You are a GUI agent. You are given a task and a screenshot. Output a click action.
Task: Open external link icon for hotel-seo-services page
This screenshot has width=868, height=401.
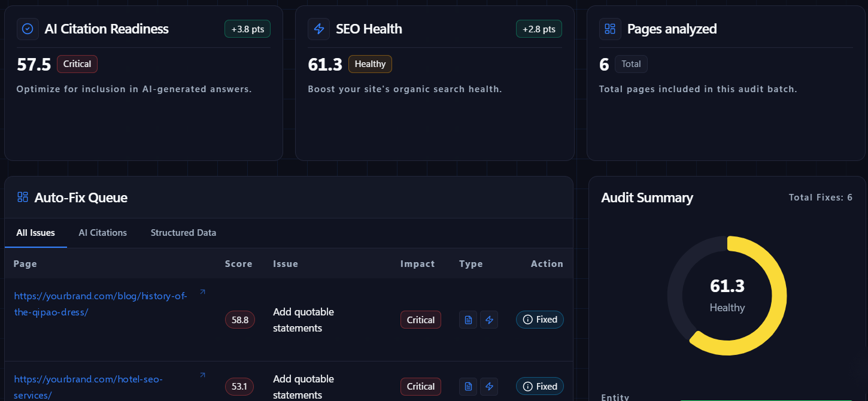coord(202,375)
